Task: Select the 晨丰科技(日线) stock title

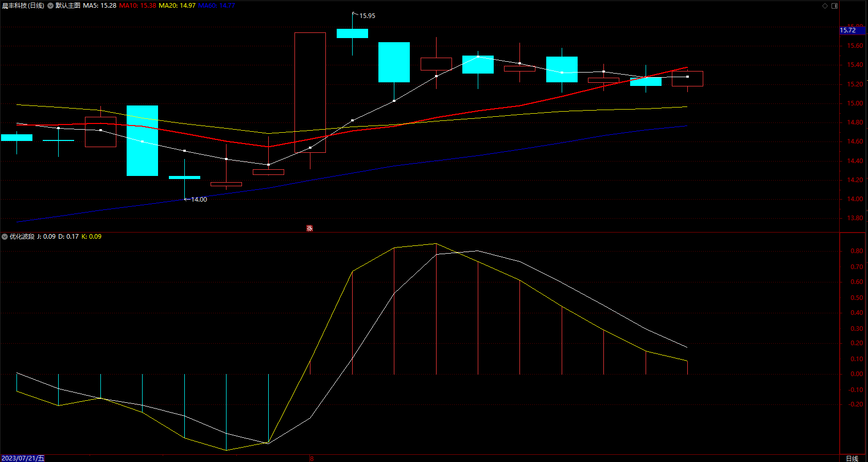Action: click(x=23, y=6)
